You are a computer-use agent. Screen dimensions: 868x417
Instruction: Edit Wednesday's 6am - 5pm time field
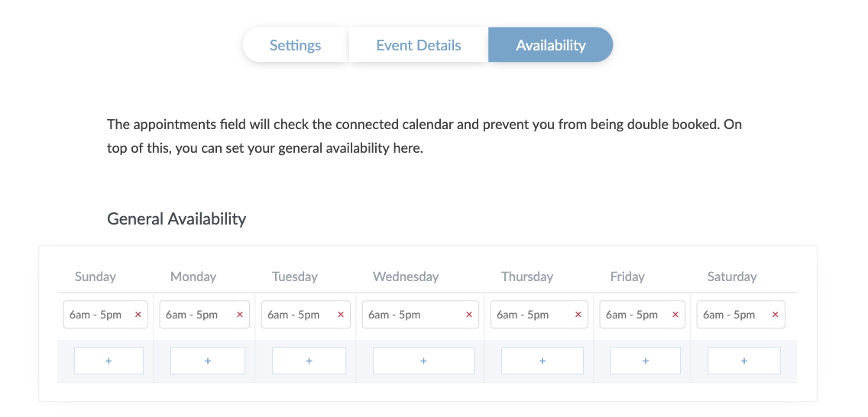[x=405, y=315]
